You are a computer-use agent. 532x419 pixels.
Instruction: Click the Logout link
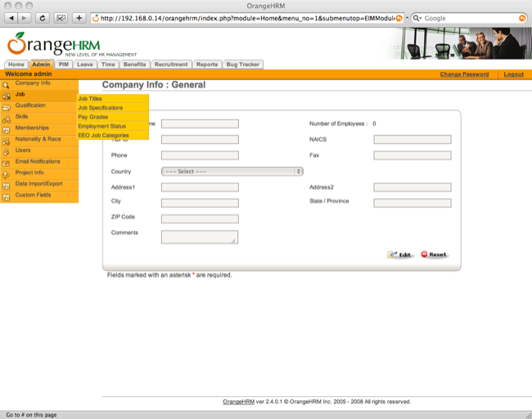point(514,74)
